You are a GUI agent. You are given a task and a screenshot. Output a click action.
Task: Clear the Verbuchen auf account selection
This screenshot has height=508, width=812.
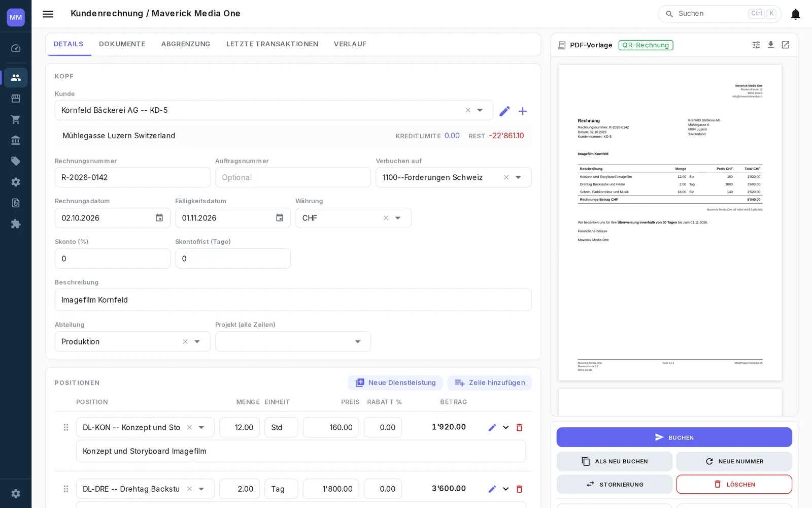coord(506,177)
